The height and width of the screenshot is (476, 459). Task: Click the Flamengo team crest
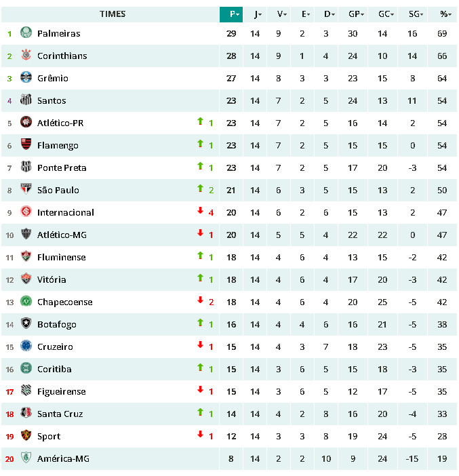coord(26,145)
